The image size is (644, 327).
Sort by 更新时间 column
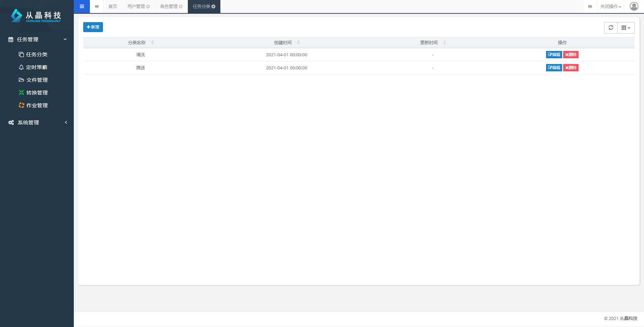[433, 43]
